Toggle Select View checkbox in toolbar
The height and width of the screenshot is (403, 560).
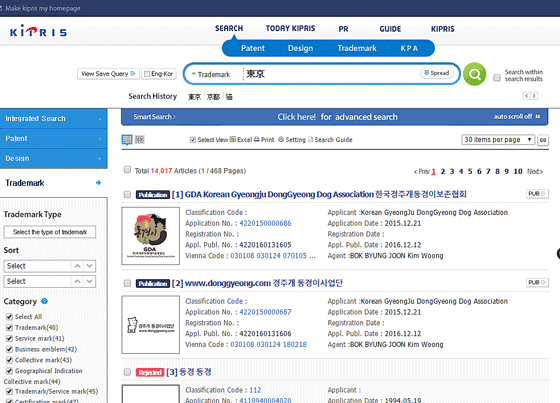(x=193, y=139)
